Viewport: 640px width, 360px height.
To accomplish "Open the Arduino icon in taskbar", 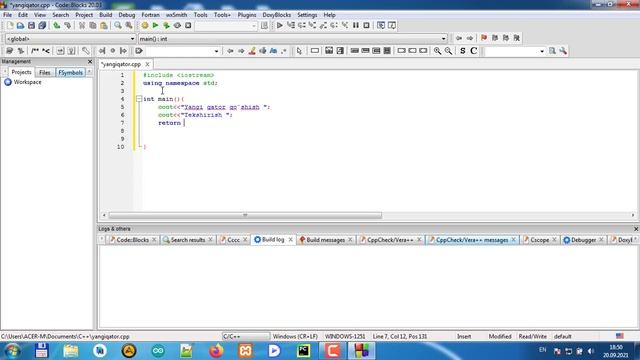I will 158,351.
